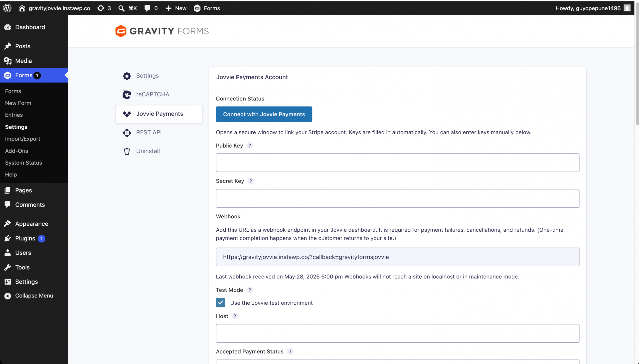The image size is (639, 364).
Task: Click the Collapse Menu text label
Action: pos(34,296)
